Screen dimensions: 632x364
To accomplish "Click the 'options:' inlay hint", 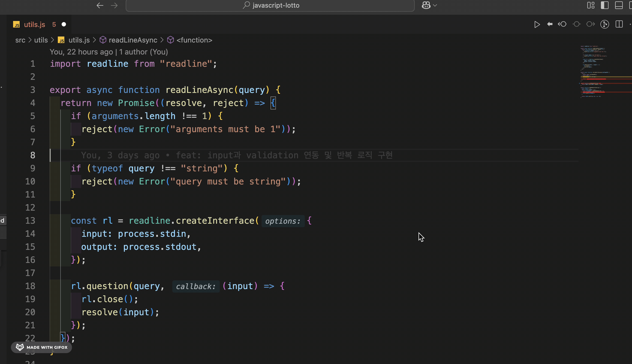I will coord(283,221).
